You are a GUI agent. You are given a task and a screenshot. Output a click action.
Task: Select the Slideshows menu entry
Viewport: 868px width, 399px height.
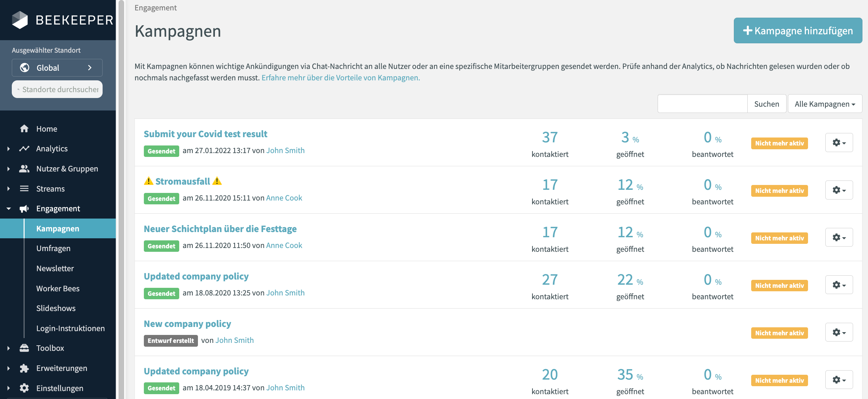[x=56, y=308]
